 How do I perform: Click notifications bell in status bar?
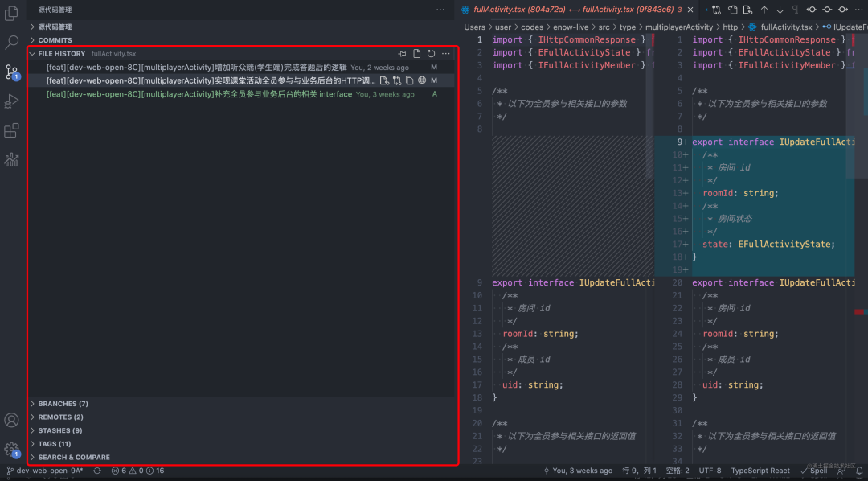(x=859, y=471)
